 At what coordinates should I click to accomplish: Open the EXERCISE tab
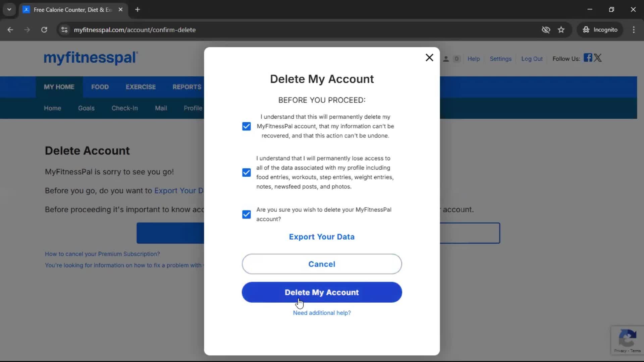(141, 87)
